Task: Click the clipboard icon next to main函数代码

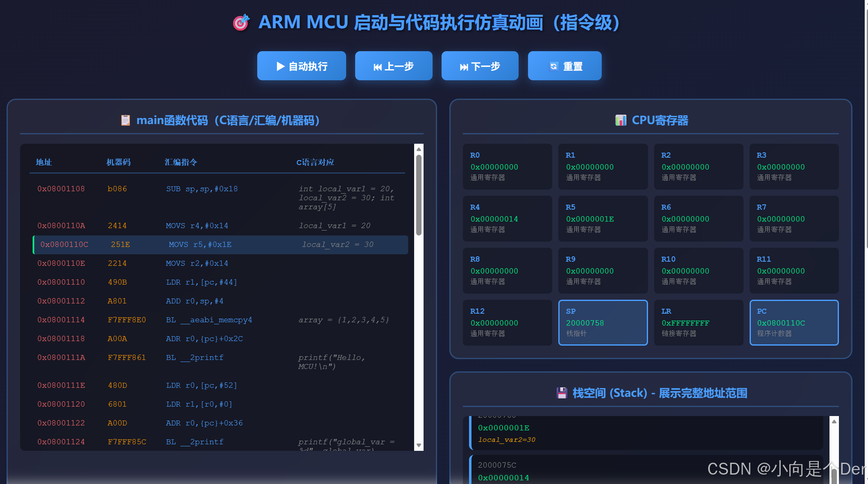Action: (125, 120)
